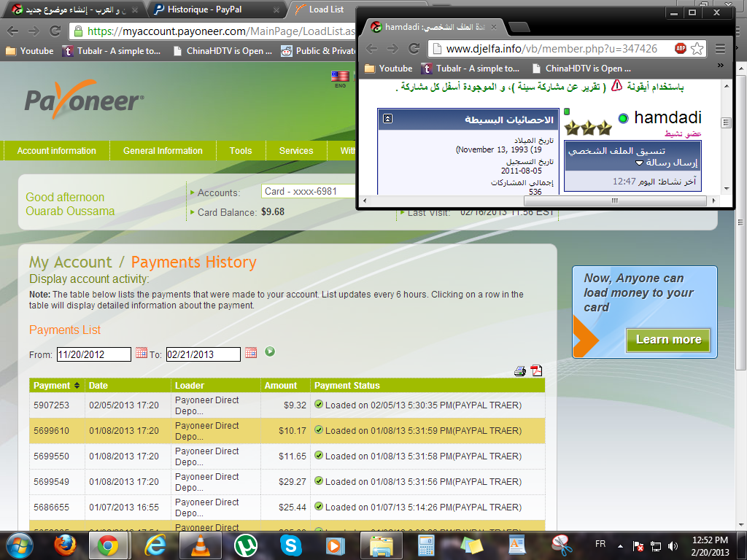Open Sticky Notes from the taskbar
Screen dimensions: 747x560
(472, 545)
